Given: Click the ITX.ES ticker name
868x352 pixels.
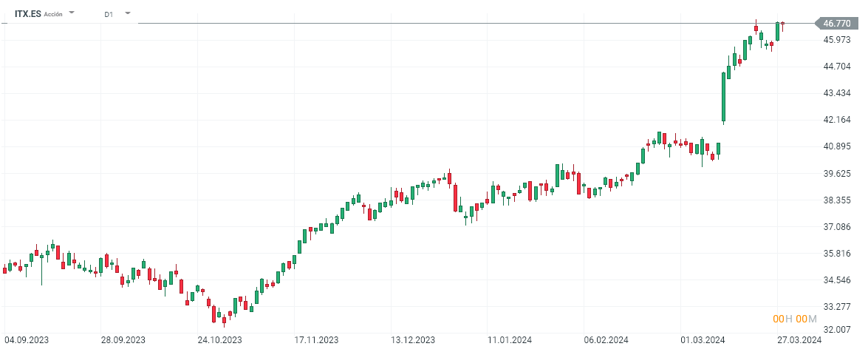Looking at the screenshot, I should (27, 13).
